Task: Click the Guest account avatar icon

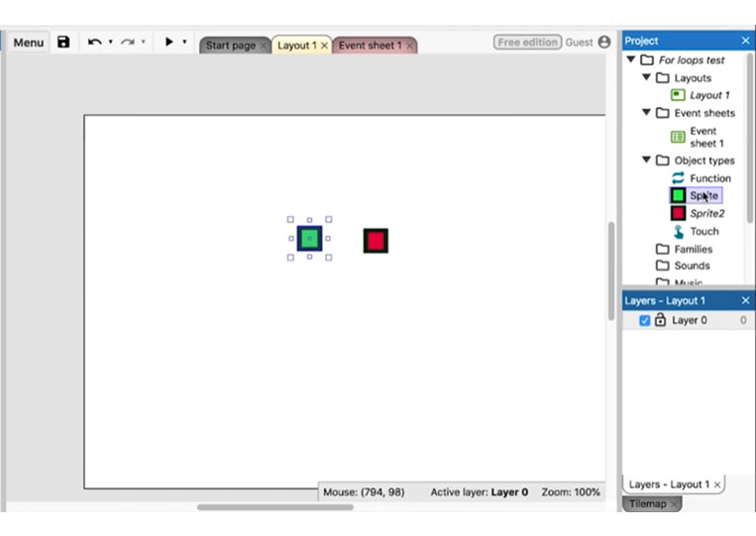Action: [x=604, y=42]
